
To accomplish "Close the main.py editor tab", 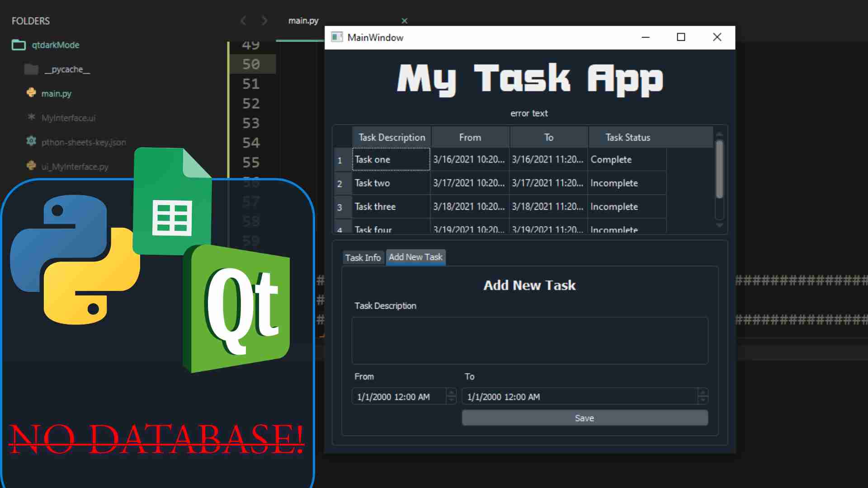I will [405, 21].
